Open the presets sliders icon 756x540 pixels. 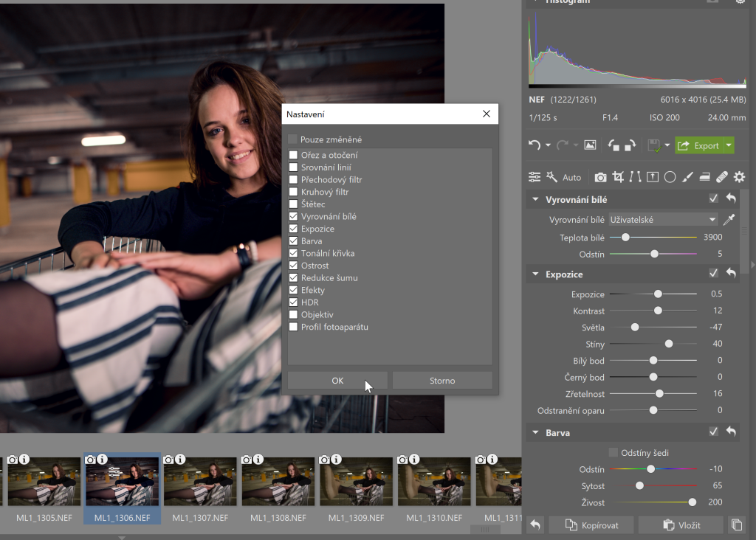535,177
